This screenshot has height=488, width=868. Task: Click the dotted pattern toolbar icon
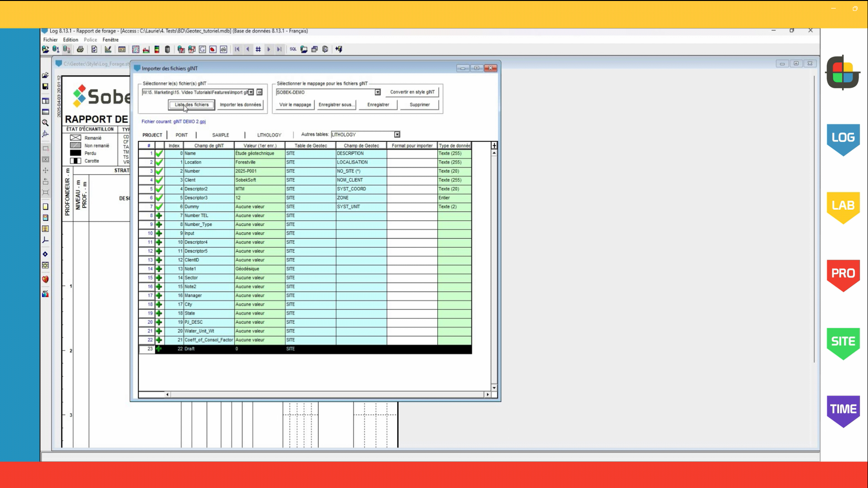[224, 49]
